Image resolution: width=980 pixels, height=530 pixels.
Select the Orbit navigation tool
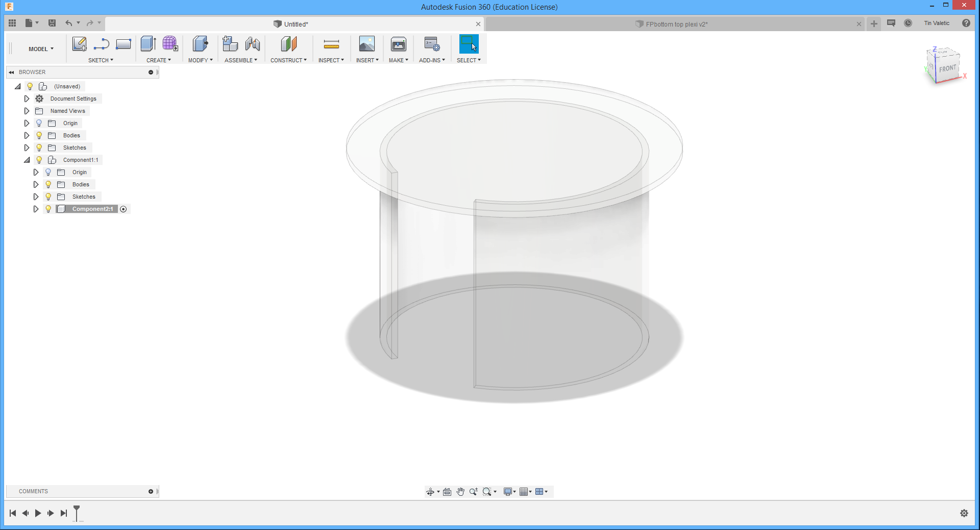(430, 492)
